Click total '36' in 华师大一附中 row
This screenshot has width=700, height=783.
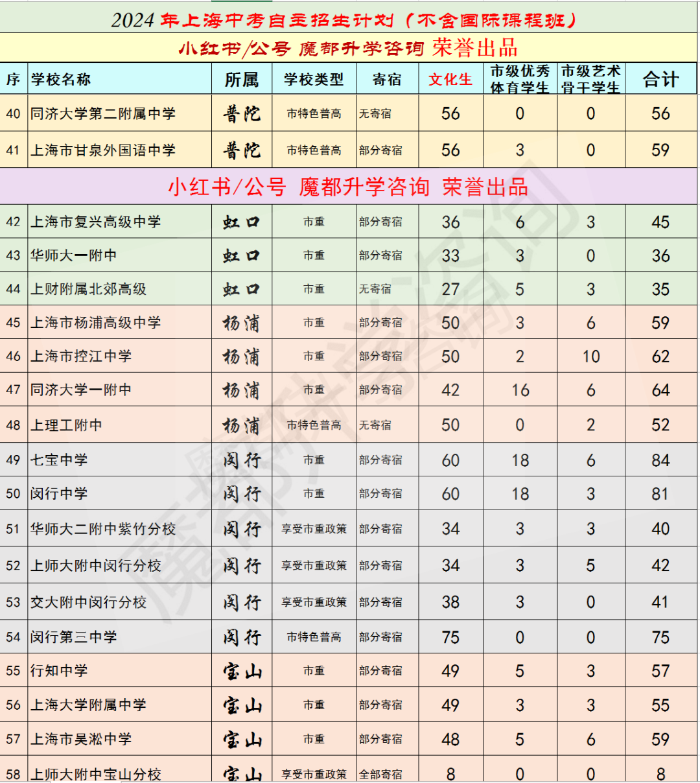(660, 256)
